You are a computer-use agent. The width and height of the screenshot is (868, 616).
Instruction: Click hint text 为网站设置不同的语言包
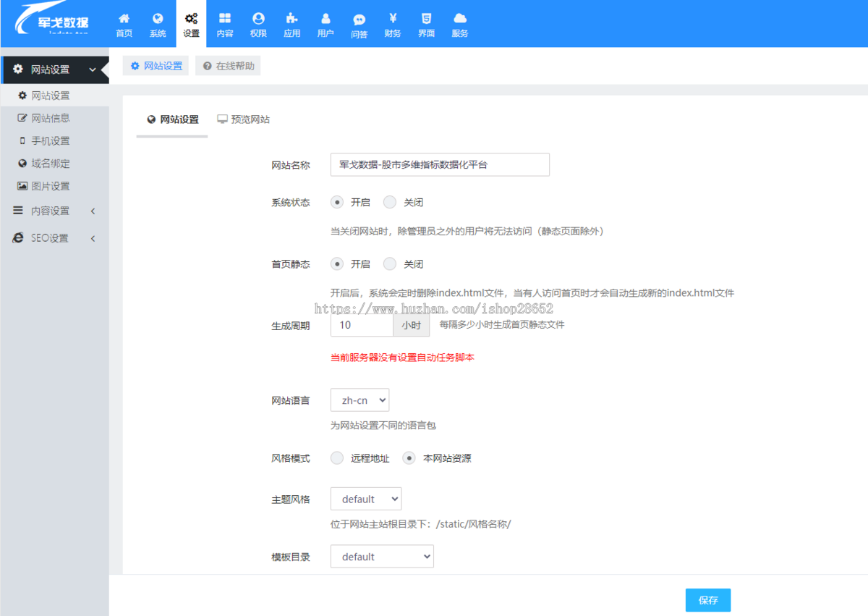pos(383,426)
